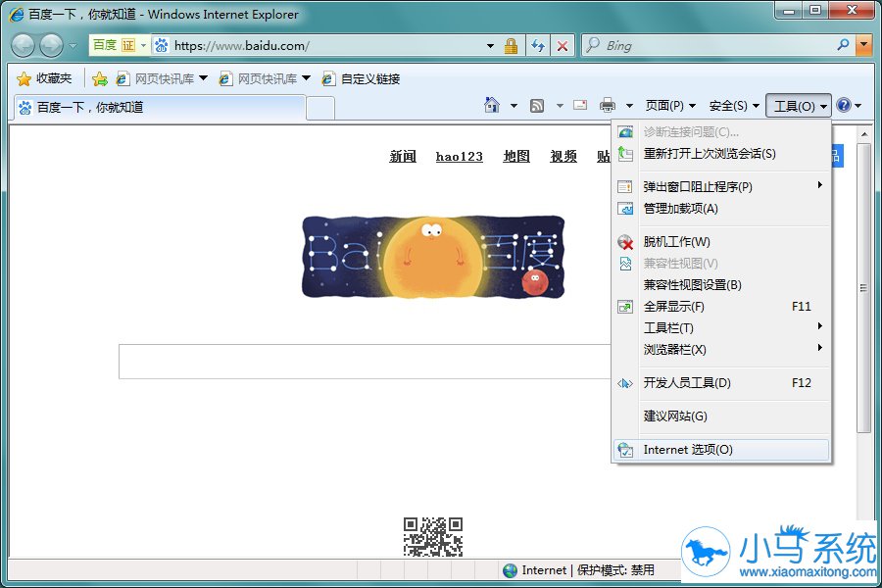This screenshot has width=882, height=588.
Task: Open the 安全(S) menu
Action: coord(734,106)
